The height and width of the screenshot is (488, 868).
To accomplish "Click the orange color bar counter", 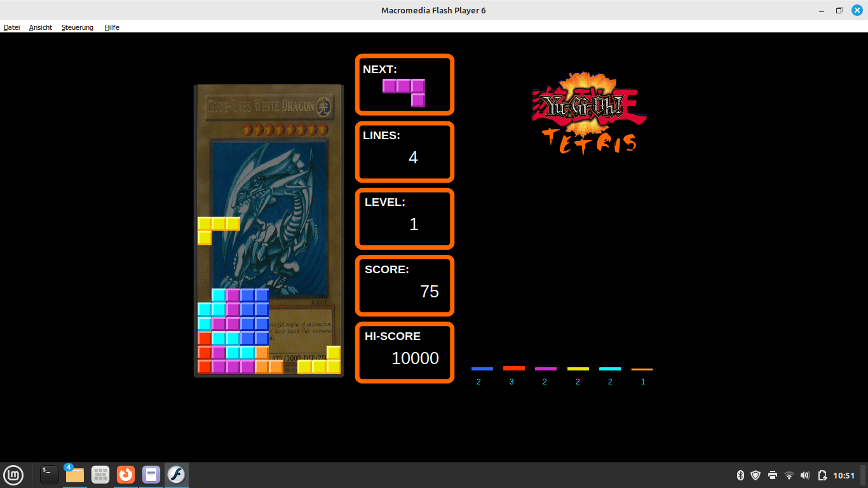I will tap(642, 369).
